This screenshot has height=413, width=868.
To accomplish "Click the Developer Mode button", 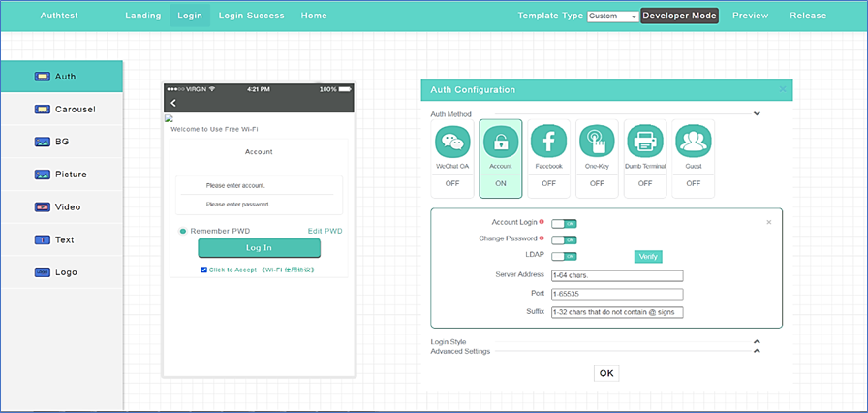I will [680, 16].
